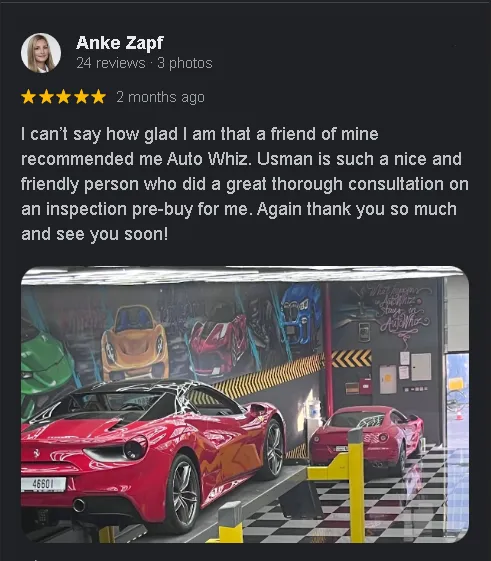Select the second yellow rating star
This screenshot has width=491, height=561.
pos(46,97)
